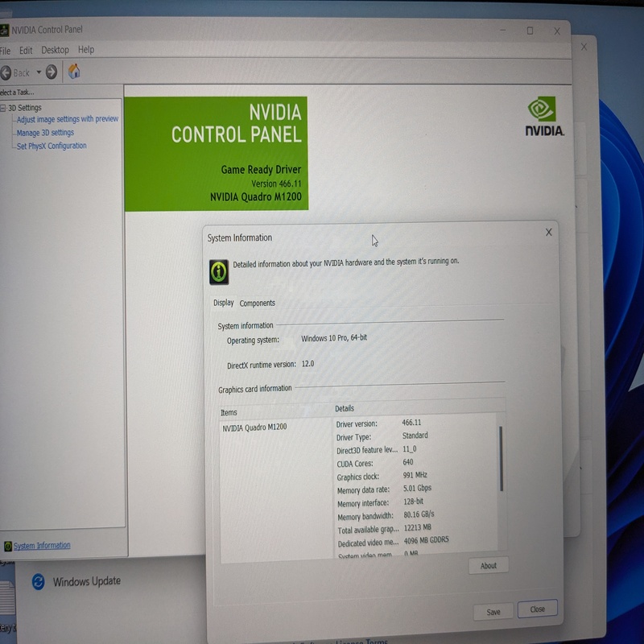Click the DirectX runtime version 12.0 value
The image size is (644, 644).
point(308,364)
